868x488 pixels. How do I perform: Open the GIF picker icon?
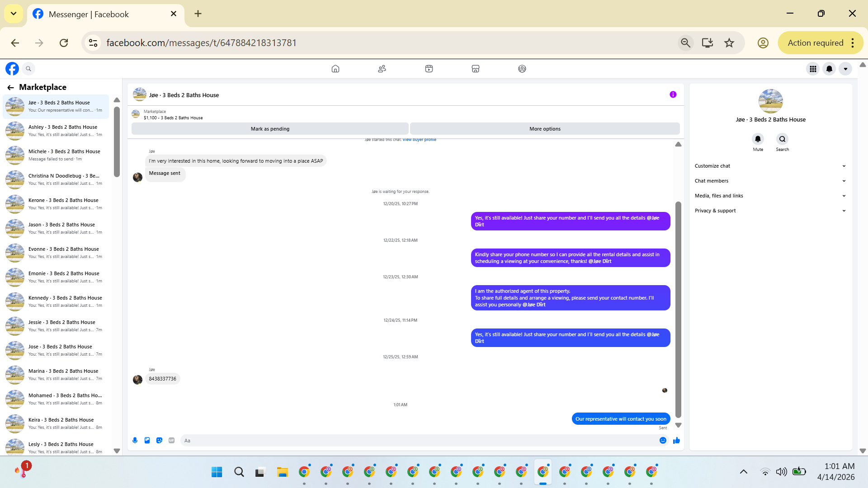[171, 441]
